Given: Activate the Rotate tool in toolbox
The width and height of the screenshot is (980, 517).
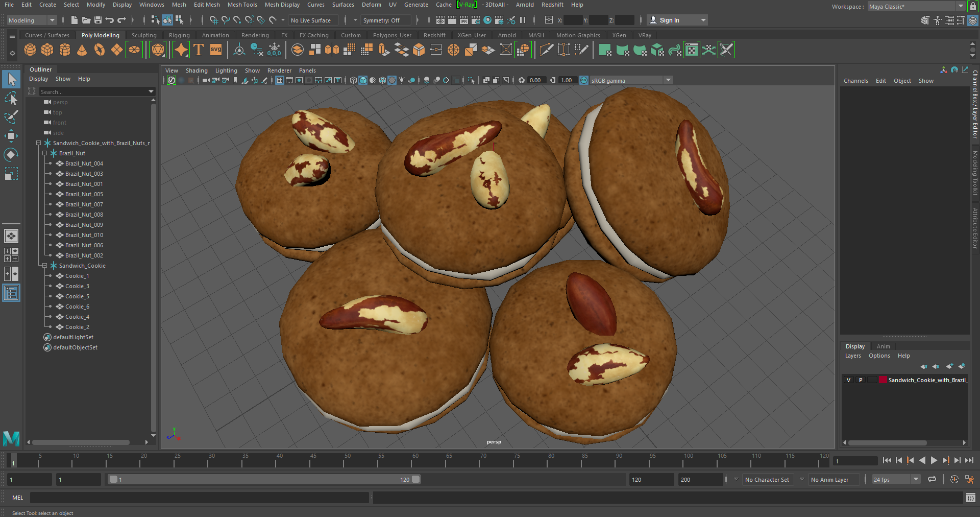Looking at the screenshot, I should click(x=11, y=154).
